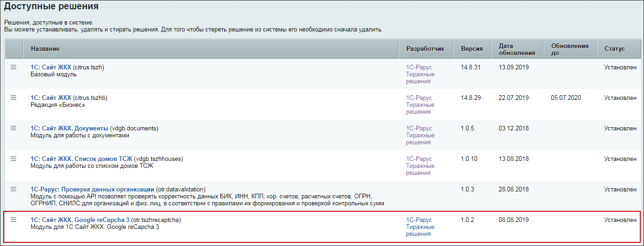
Task: Click update date 28.08.2018
Action: click(x=513, y=189)
